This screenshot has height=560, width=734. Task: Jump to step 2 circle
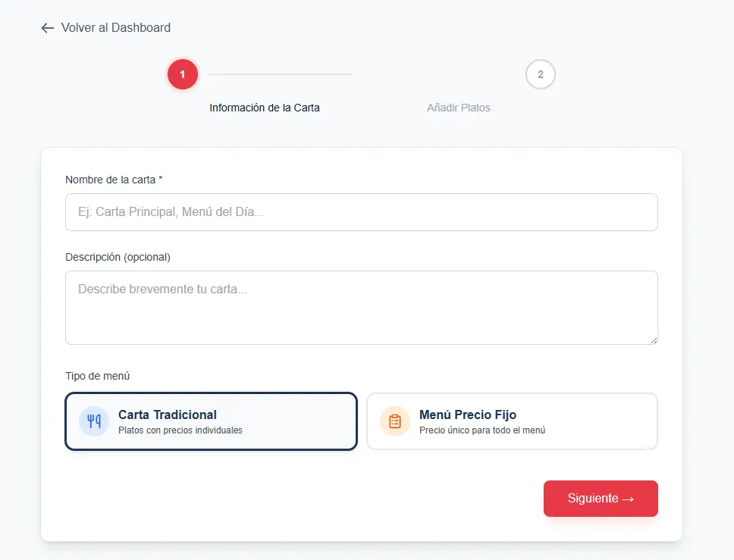[x=541, y=74]
